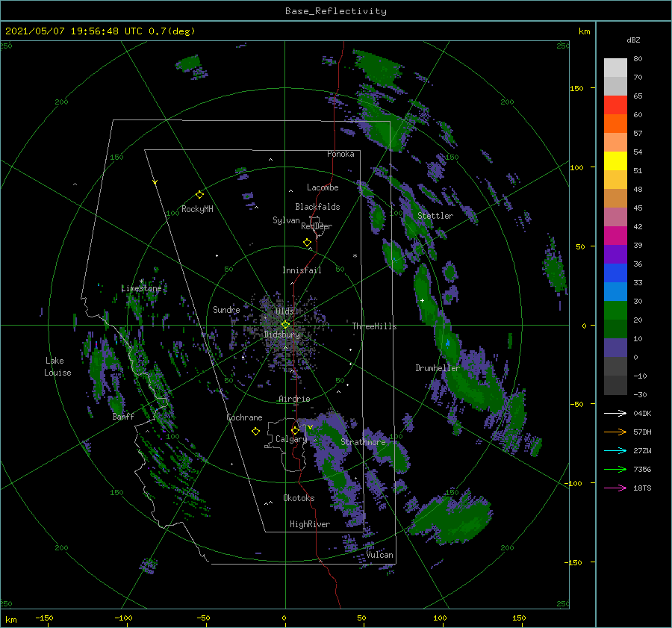The image size is (672, 628).
Task: Select the orange 57DM arrow in legend
Action: tap(615, 432)
